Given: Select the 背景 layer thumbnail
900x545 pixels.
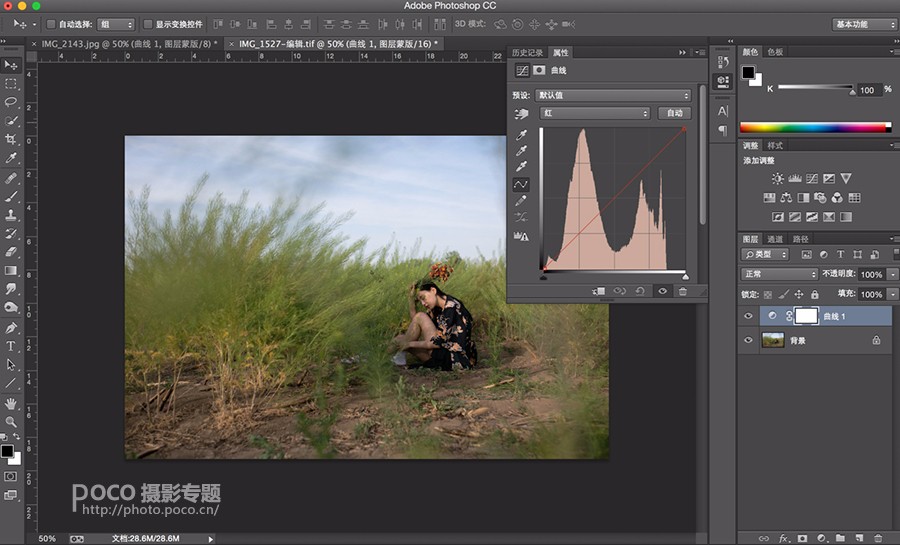Looking at the screenshot, I should (x=773, y=340).
